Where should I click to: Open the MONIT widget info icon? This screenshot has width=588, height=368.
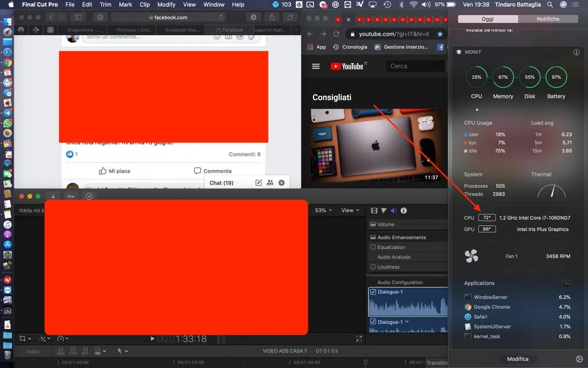pos(577,52)
